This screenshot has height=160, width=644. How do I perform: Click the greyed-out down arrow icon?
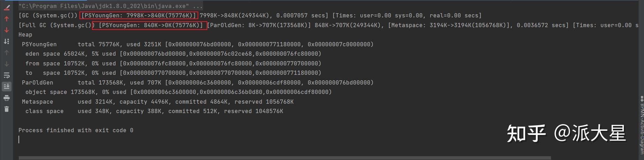[x=7, y=64]
